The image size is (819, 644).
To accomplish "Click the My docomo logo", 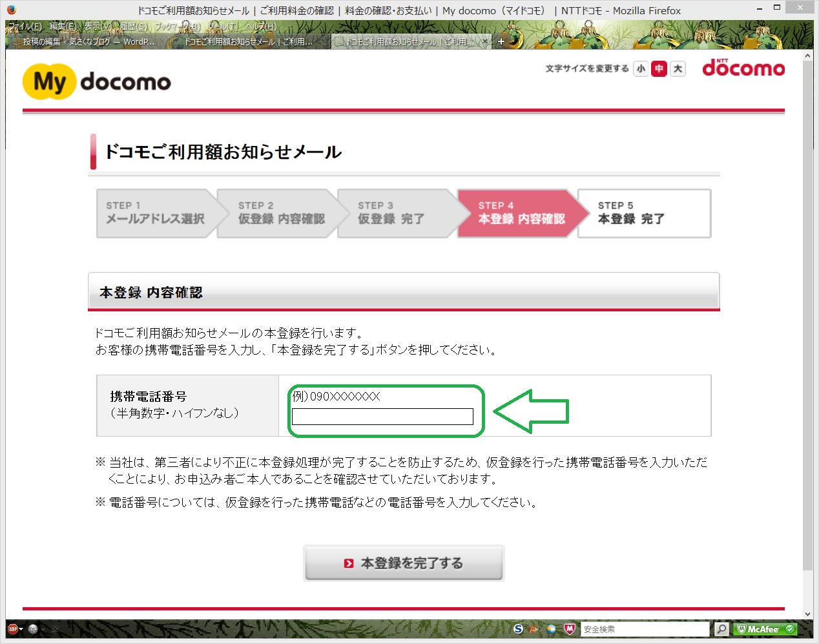I will point(97,81).
